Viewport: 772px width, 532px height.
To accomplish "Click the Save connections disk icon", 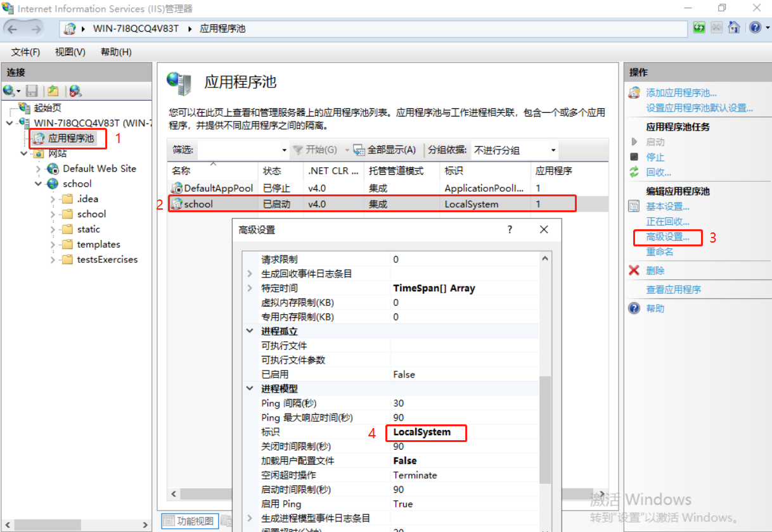I will (32, 91).
